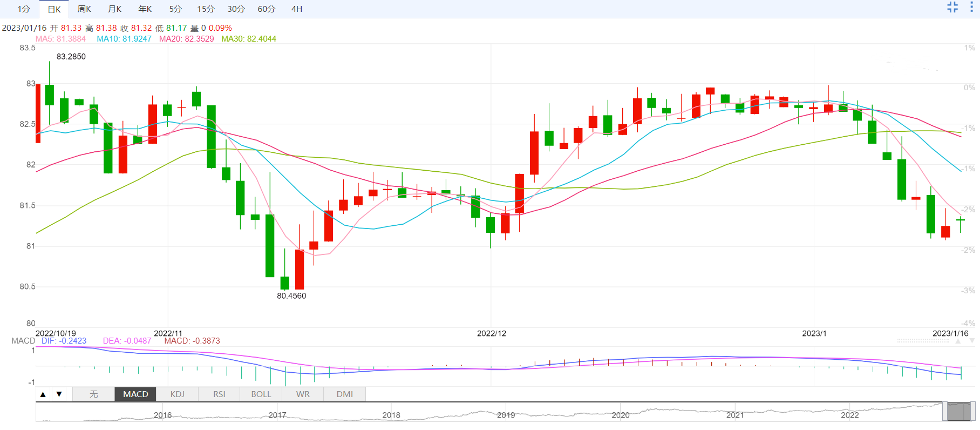Open the 5分 interval chart
The image size is (980, 430).
point(175,9)
